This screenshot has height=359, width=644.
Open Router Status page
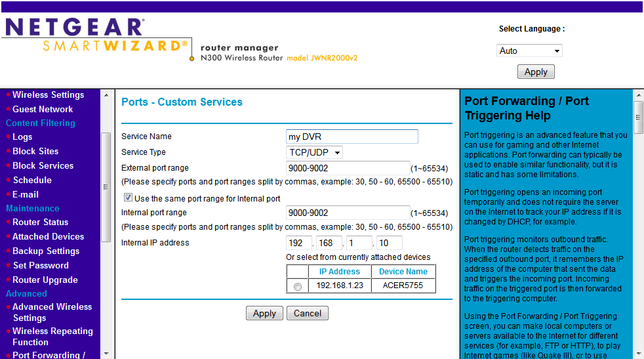pyautogui.click(x=40, y=222)
